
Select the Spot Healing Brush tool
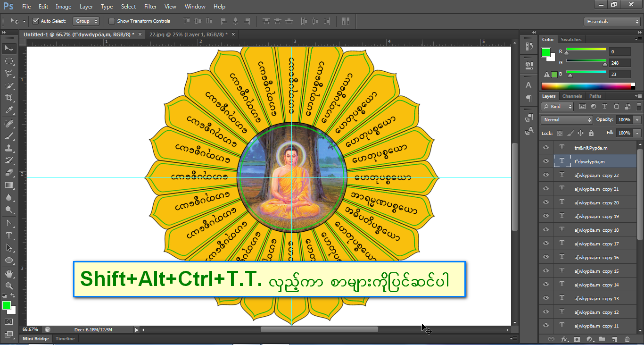pos(9,124)
